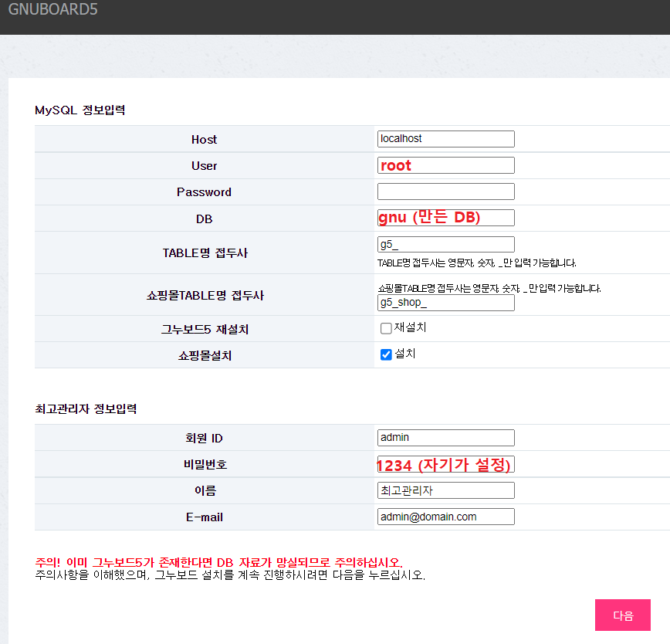Click the g5_ table prefix field
670x644 pixels.
[445, 245]
